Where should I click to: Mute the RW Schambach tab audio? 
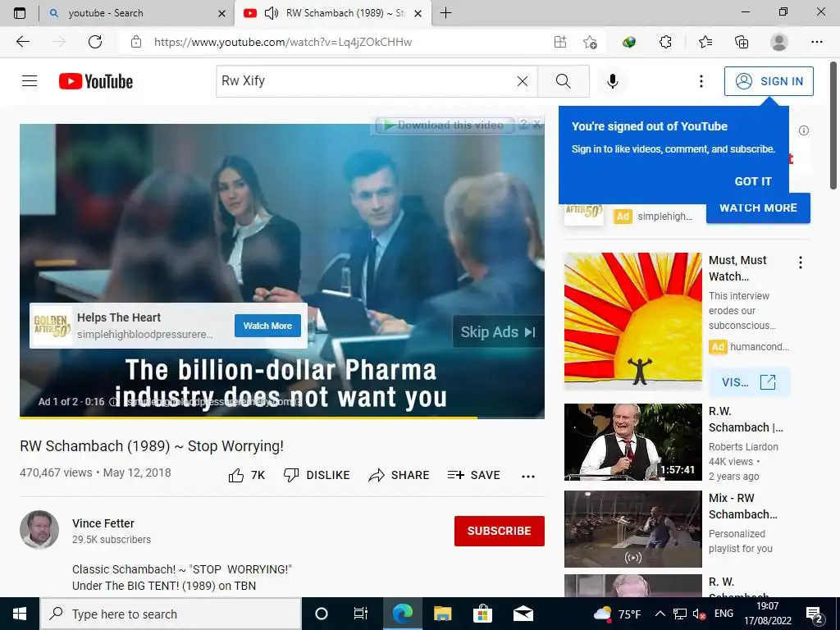coord(272,13)
